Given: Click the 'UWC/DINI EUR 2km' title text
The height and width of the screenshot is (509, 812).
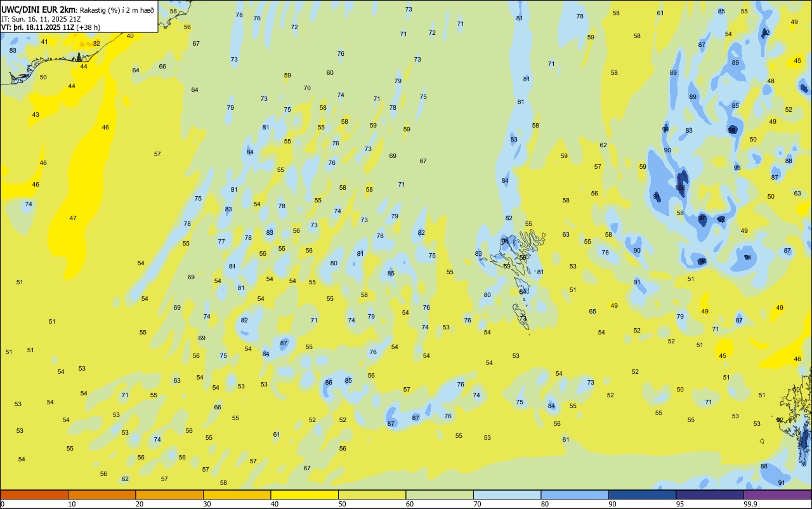Looking at the screenshot, I should [x=39, y=10].
